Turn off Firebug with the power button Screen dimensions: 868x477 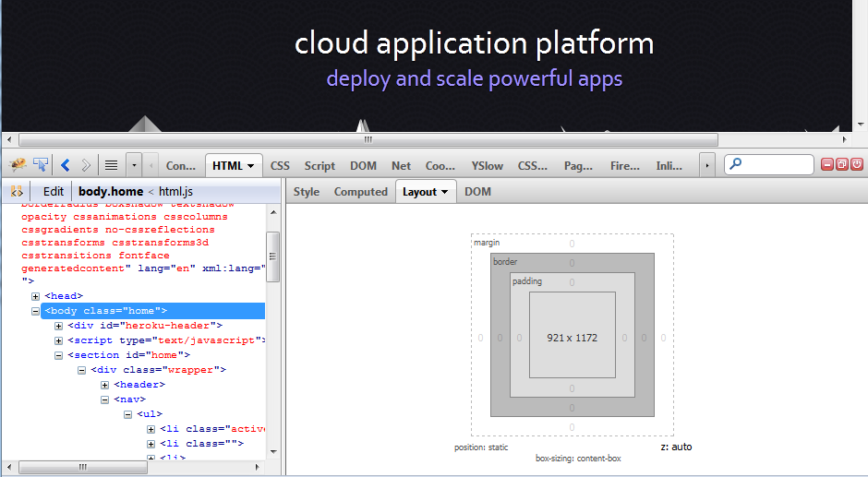(x=857, y=164)
